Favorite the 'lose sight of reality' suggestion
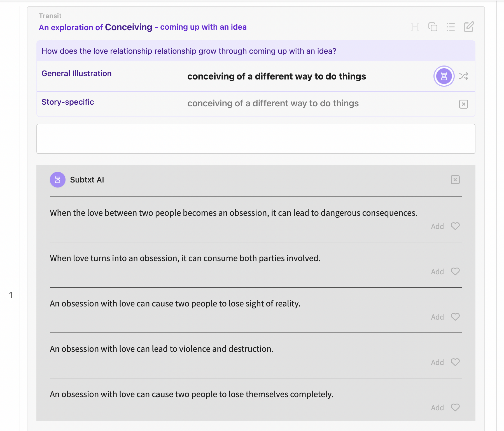This screenshot has height=431, width=504. (x=455, y=317)
